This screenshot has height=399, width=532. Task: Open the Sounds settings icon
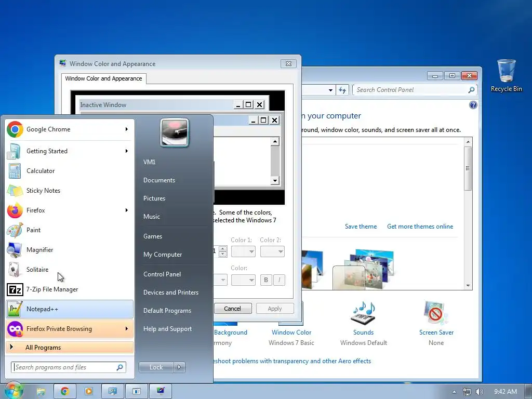(x=363, y=313)
